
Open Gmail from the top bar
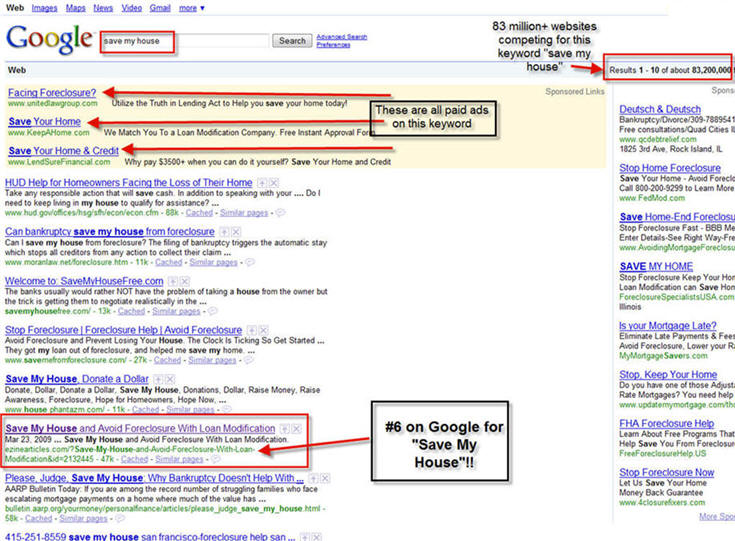click(160, 8)
